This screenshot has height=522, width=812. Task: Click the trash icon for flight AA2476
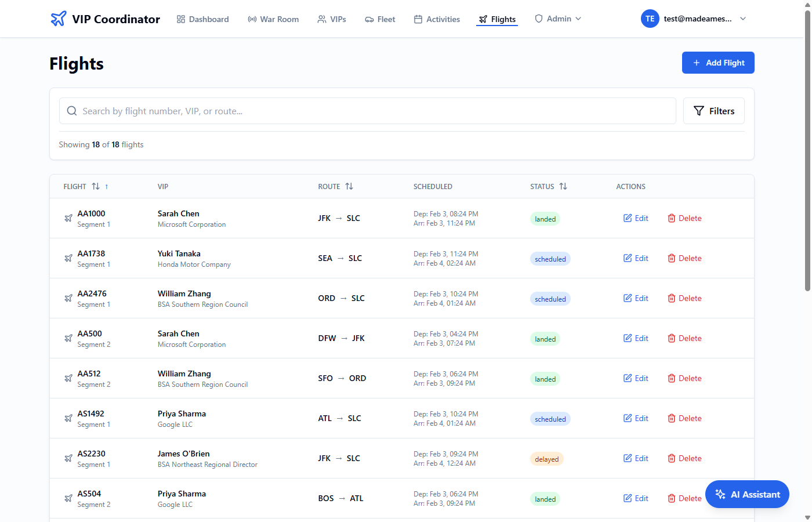(x=671, y=298)
